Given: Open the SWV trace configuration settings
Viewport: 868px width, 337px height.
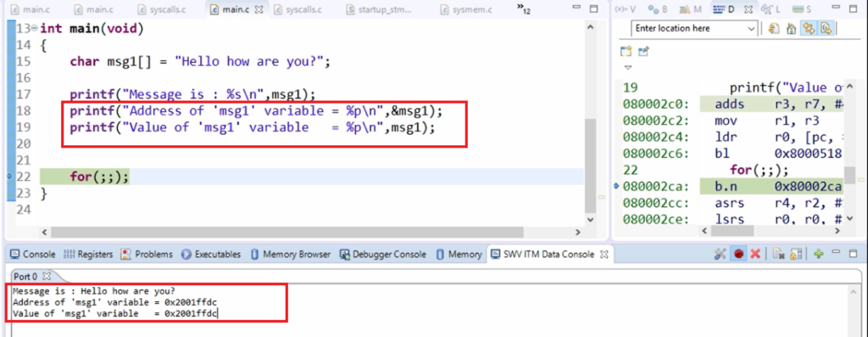Looking at the screenshot, I should pyautogui.click(x=721, y=254).
